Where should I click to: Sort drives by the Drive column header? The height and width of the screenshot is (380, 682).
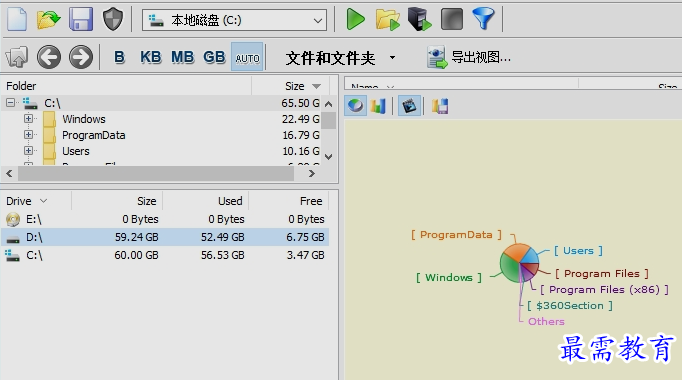pos(36,201)
